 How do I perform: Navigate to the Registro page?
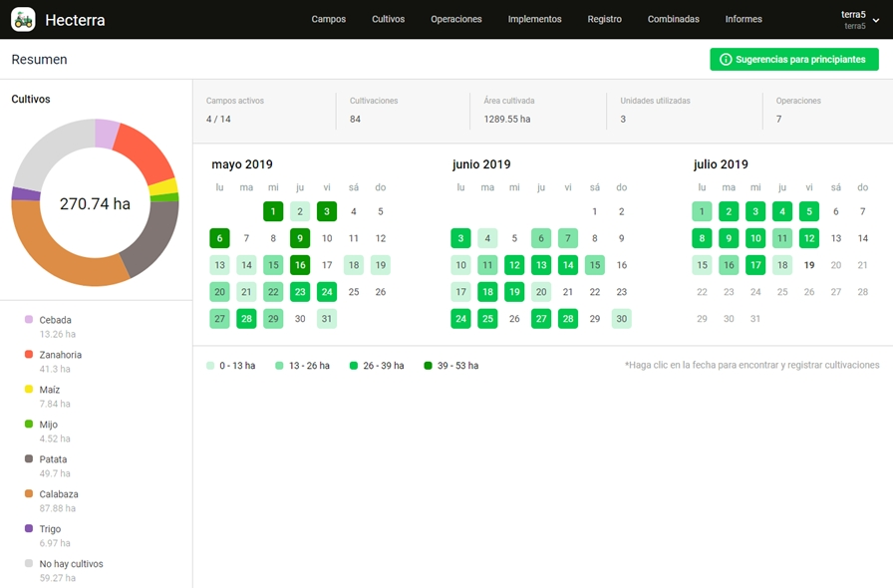[604, 19]
